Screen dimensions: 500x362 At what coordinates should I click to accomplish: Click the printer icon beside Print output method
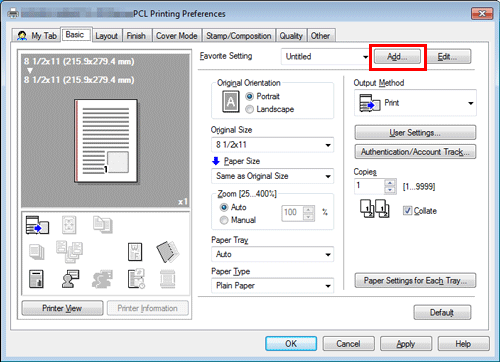pyautogui.click(x=370, y=103)
